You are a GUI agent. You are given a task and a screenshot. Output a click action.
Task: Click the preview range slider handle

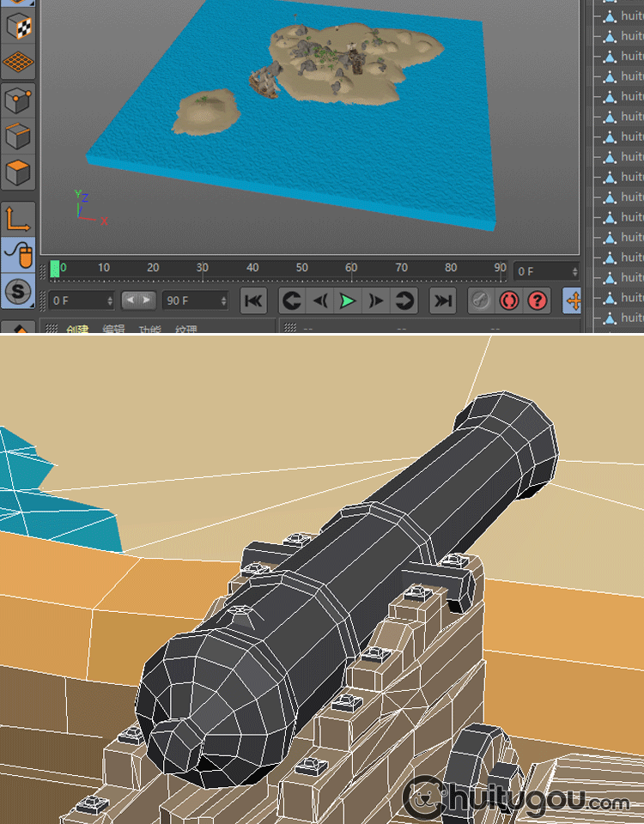click(138, 300)
